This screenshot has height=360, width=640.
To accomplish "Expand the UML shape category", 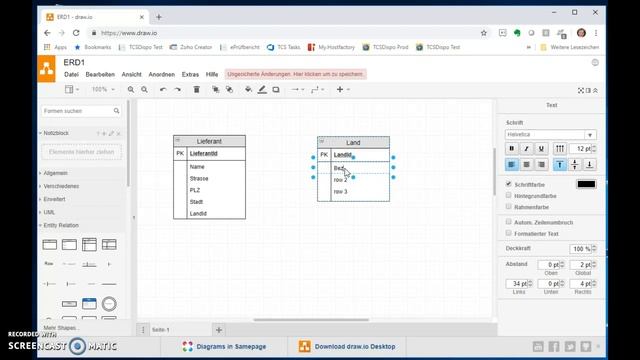I will click(49, 212).
